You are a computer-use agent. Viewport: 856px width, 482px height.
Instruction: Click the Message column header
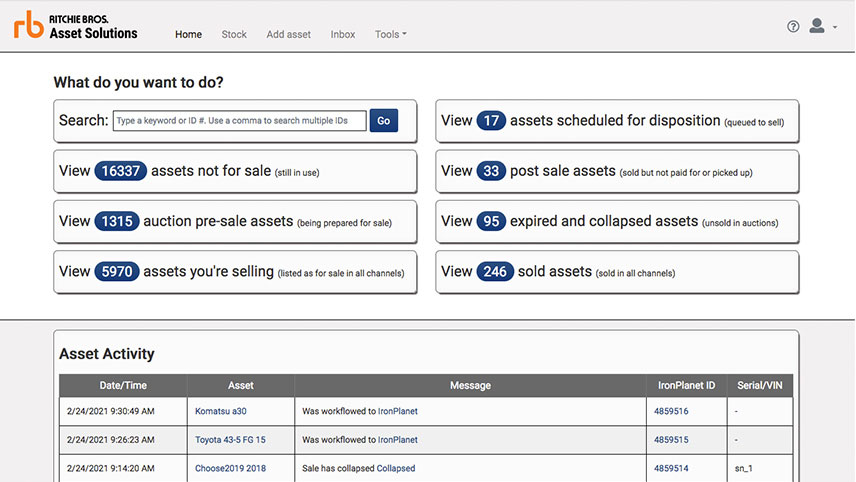(470, 385)
